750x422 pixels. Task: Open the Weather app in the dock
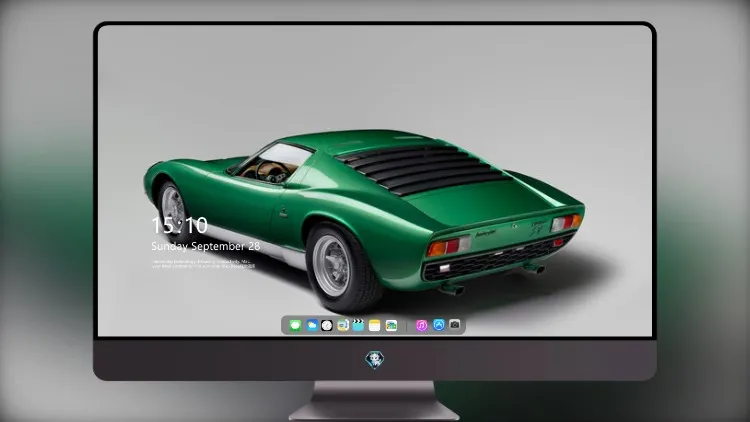[312, 325]
